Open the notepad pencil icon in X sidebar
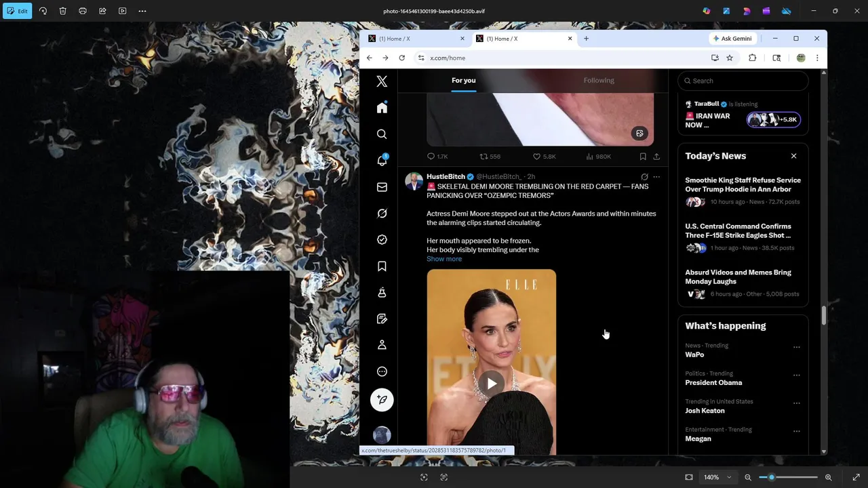Image resolution: width=868 pixels, height=488 pixels. tap(382, 319)
